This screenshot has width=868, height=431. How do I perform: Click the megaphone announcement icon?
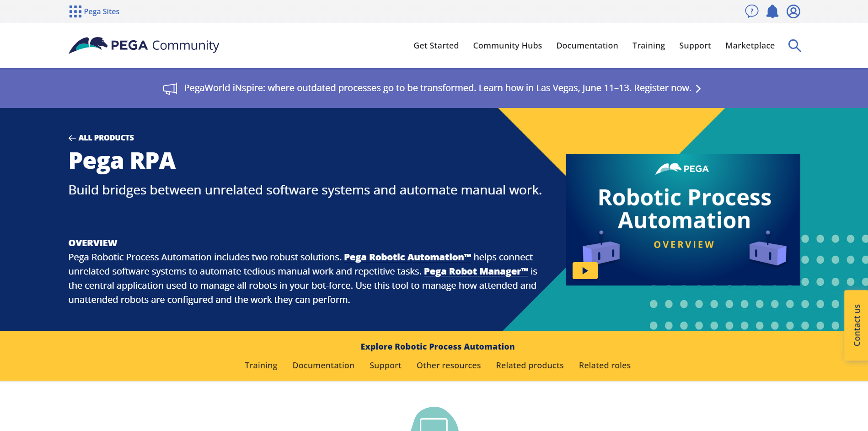pyautogui.click(x=170, y=89)
